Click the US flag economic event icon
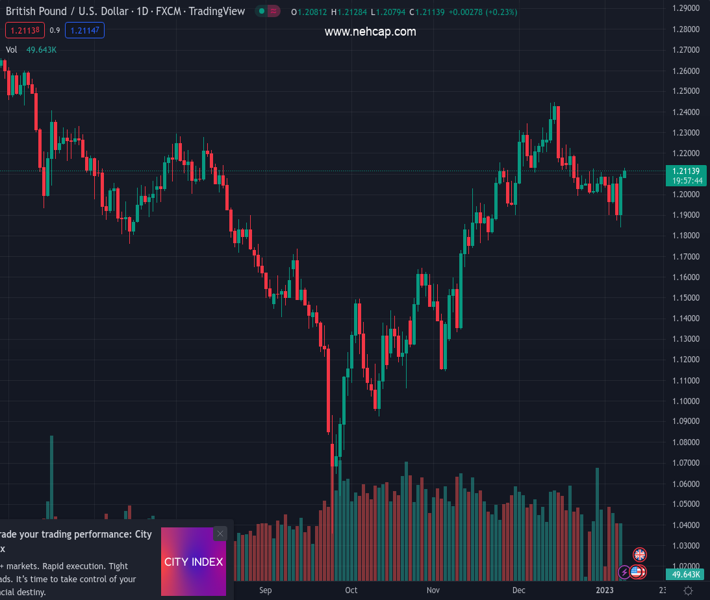This screenshot has height=600, width=710. click(x=636, y=572)
